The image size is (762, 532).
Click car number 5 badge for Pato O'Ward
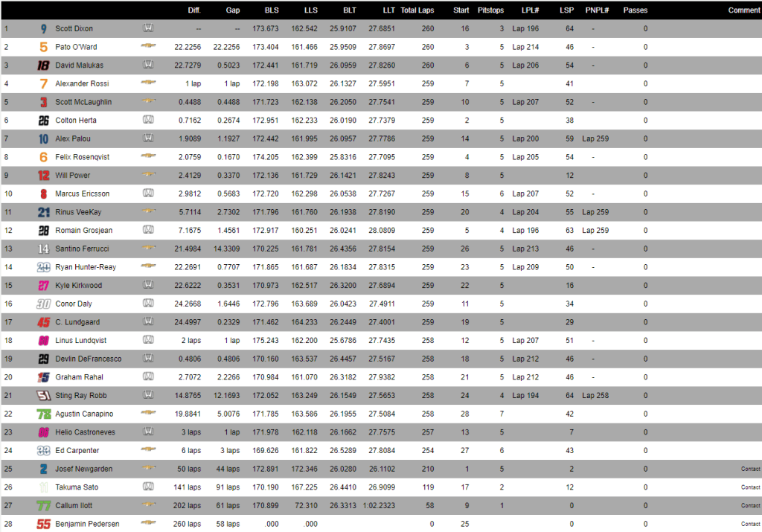click(x=44, y=47)
